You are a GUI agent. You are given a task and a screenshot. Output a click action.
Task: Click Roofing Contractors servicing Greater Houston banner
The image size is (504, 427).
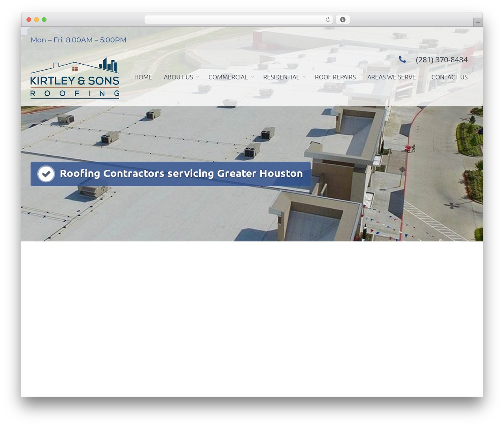point(170,174)
